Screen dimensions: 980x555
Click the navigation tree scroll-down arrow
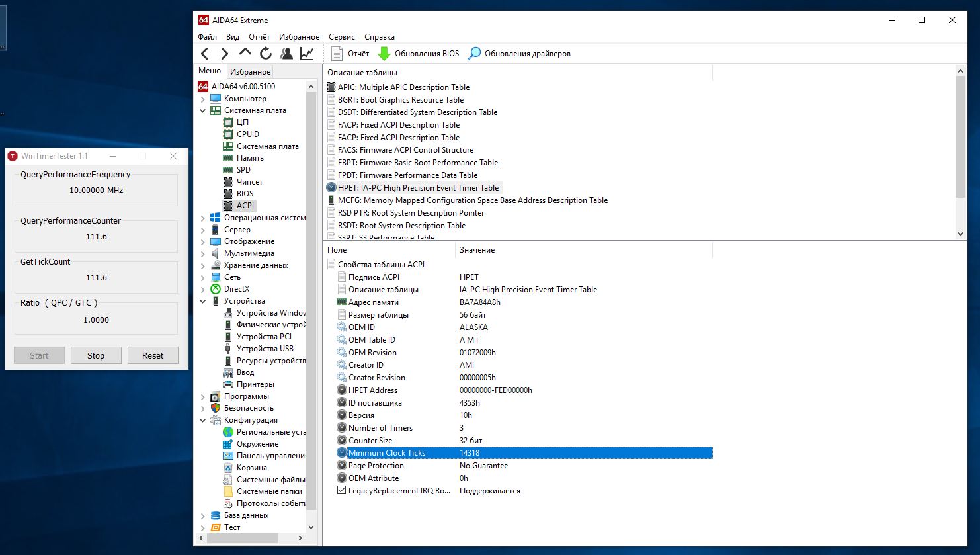tap(311, 527)
